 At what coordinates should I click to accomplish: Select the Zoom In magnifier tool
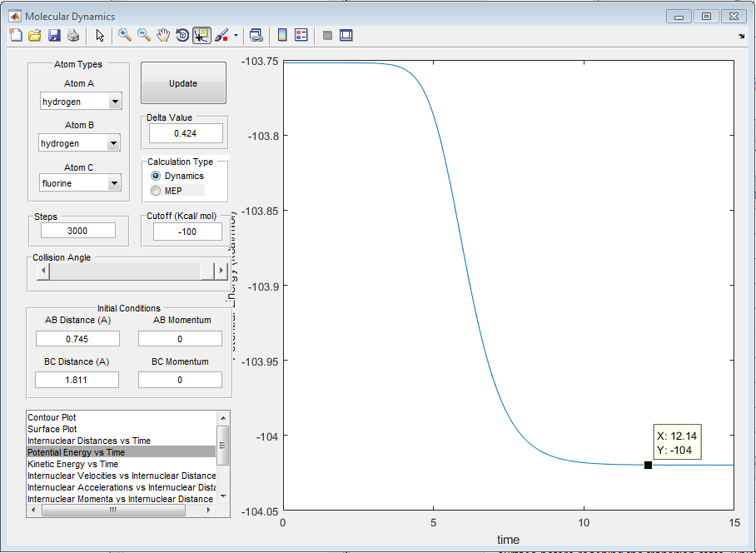click(x=125, y=35)
